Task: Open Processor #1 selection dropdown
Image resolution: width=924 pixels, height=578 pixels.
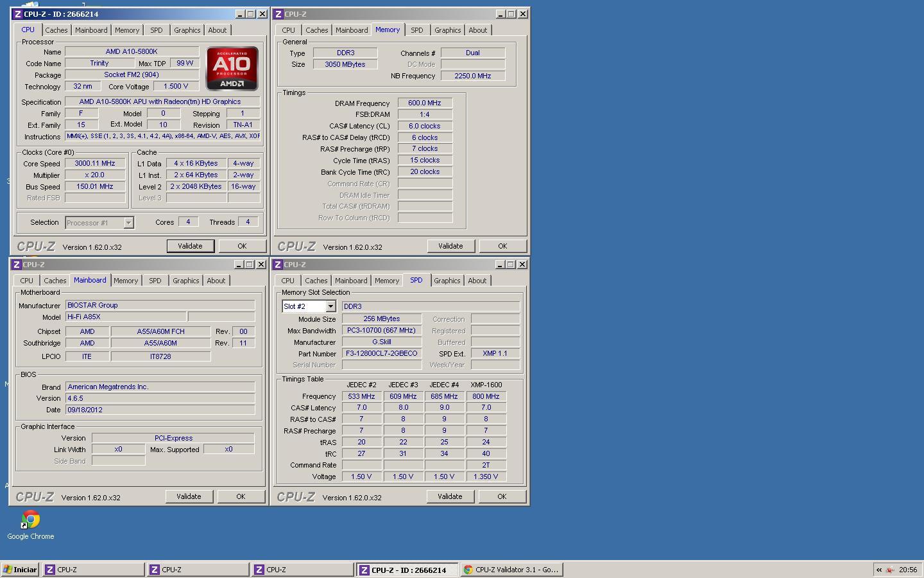Action: 128,223
